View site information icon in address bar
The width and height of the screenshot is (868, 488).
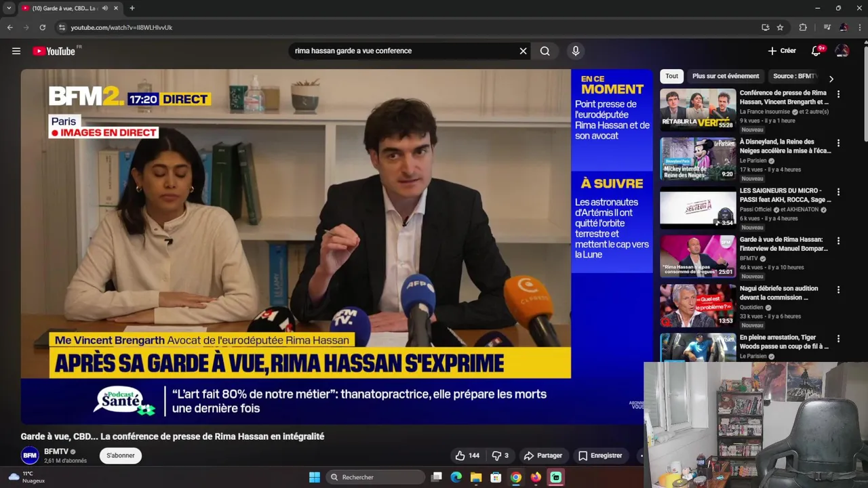[x=62, y=28]
